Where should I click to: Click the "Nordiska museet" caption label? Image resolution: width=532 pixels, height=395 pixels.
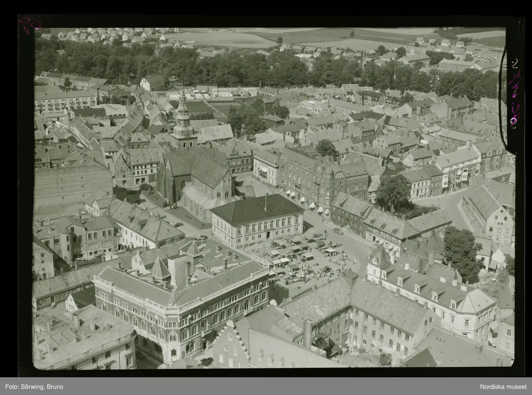coord(504,387)
